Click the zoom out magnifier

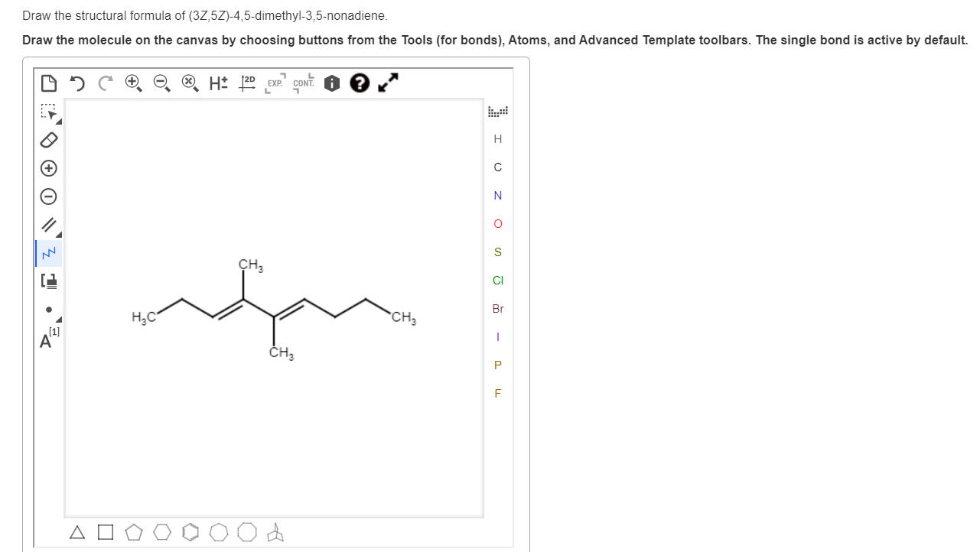(161, 83)
